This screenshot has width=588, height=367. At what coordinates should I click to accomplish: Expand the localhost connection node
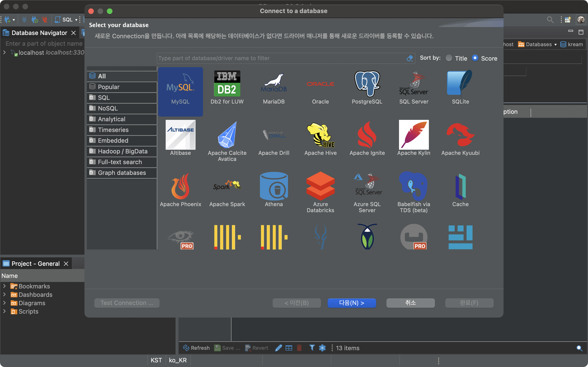pos(4,52)
